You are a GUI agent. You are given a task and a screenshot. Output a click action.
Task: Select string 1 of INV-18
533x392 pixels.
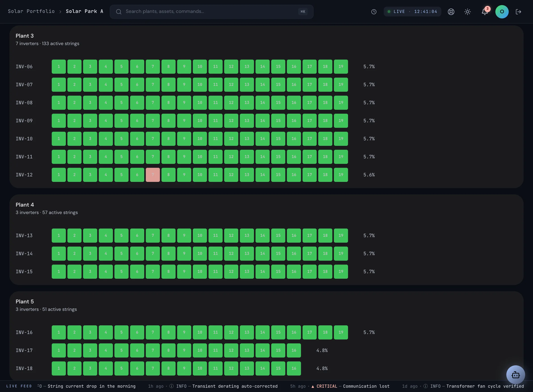click(59, 368)
